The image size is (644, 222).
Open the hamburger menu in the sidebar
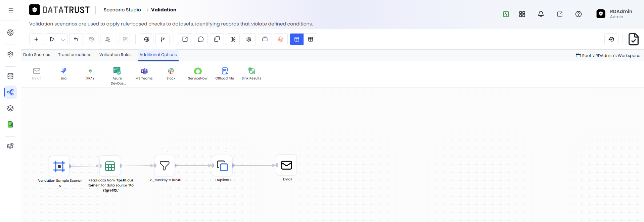tap(11, 10)
